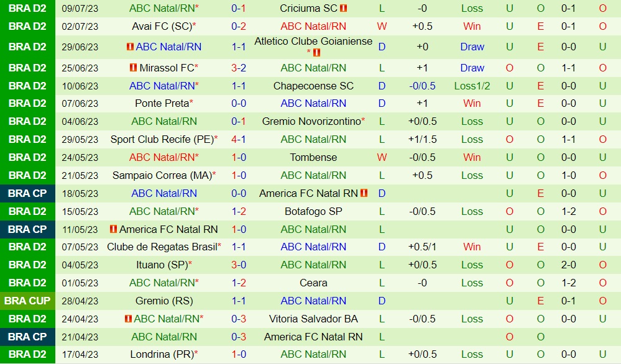Image resolution: width=621 pixels, height=364 pixels.
Task: Open the Gremio (RS) team link
Action: (164, 301)
